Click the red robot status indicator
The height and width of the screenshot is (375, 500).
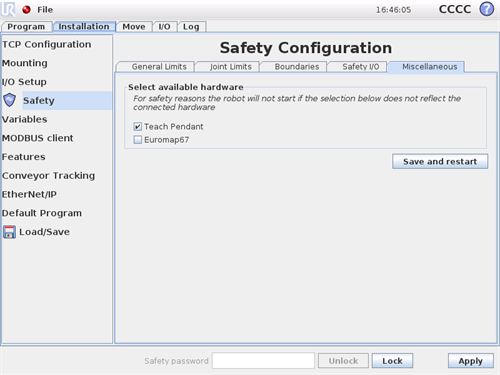tap(26, 10)
